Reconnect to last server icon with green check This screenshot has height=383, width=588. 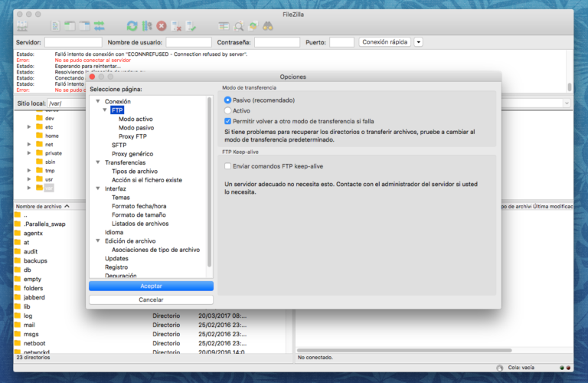[x=191, y=26]
